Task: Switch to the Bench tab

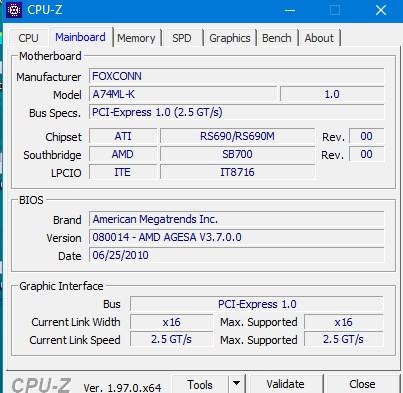Action: click(277, 38)
